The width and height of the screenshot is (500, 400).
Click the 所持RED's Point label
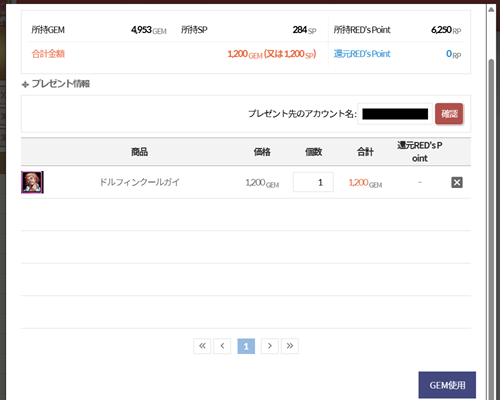pos(362,30)
